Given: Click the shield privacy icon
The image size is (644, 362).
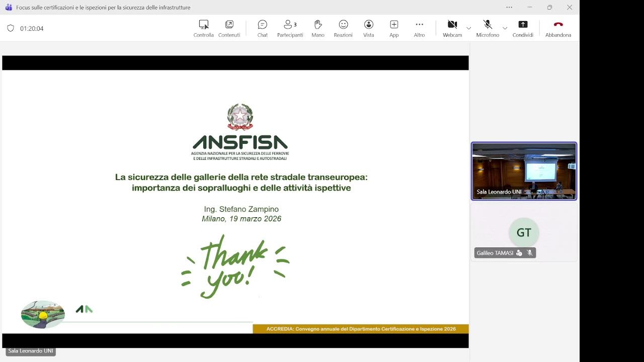Looking at the screenshot, I should click(11, 28).
